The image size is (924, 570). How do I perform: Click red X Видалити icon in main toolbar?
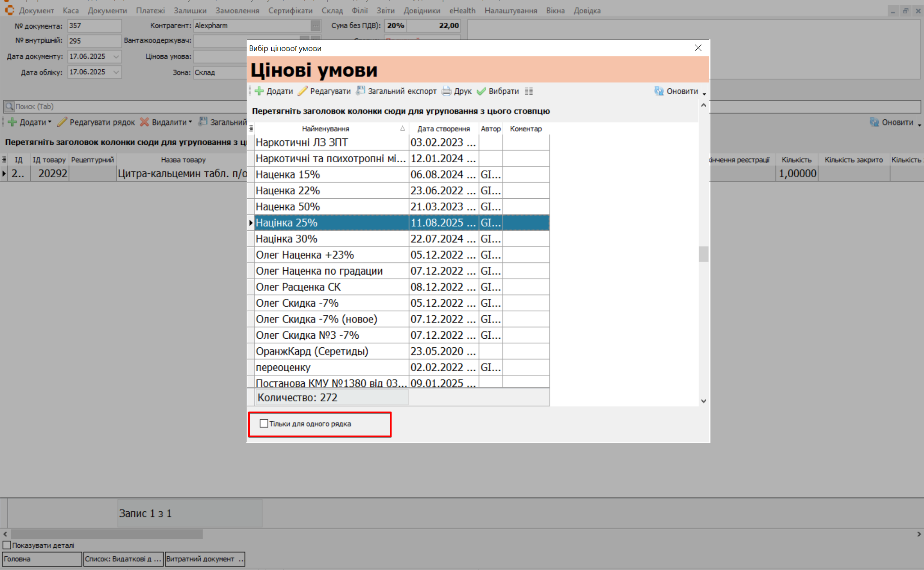[145, 122]
